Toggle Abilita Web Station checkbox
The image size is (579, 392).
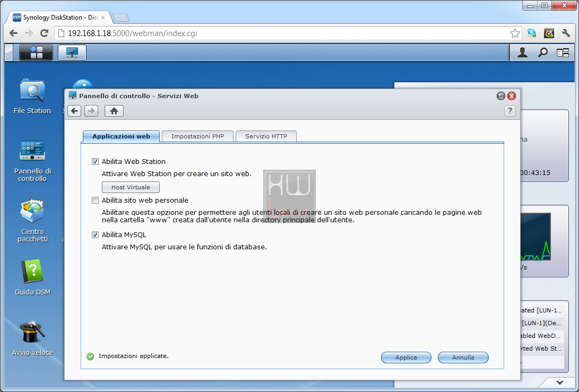tap(96, 161)
